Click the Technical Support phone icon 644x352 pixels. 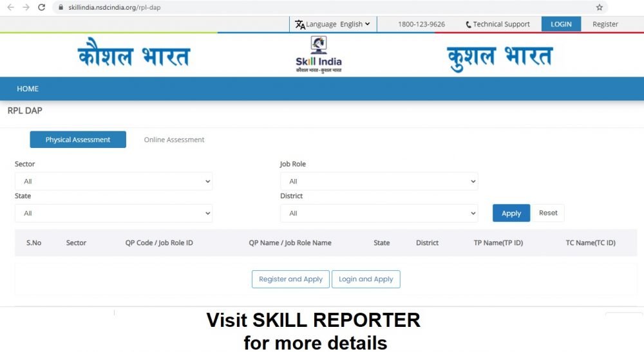tap(468, 24)
